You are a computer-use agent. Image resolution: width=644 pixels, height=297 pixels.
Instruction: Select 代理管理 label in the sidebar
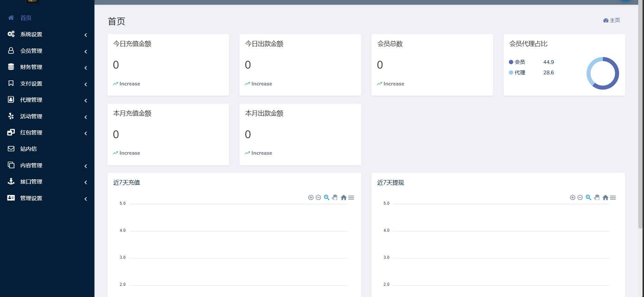coord(31,100)
